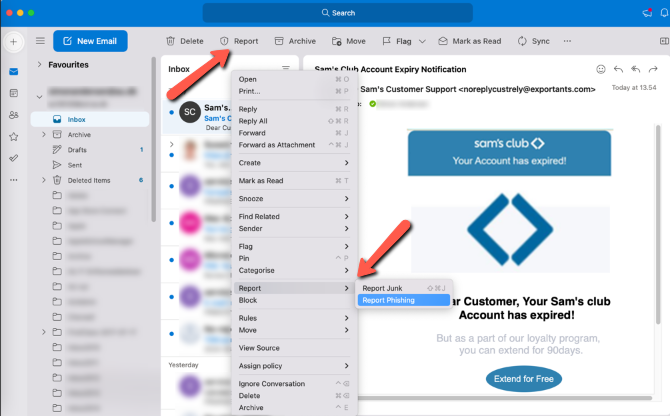670x416 pixels.
Task: Click the reply all arrows icon
Action: tap(636, 69)
